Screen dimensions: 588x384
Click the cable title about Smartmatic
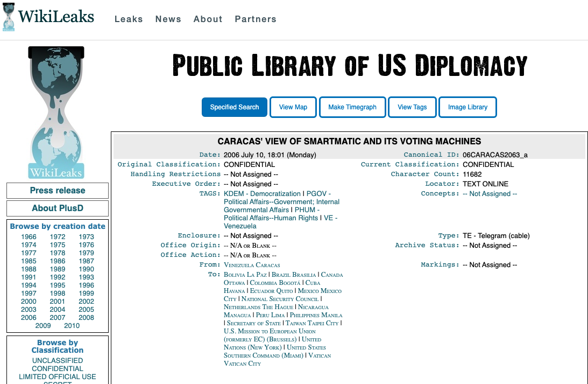click(349, 142)
